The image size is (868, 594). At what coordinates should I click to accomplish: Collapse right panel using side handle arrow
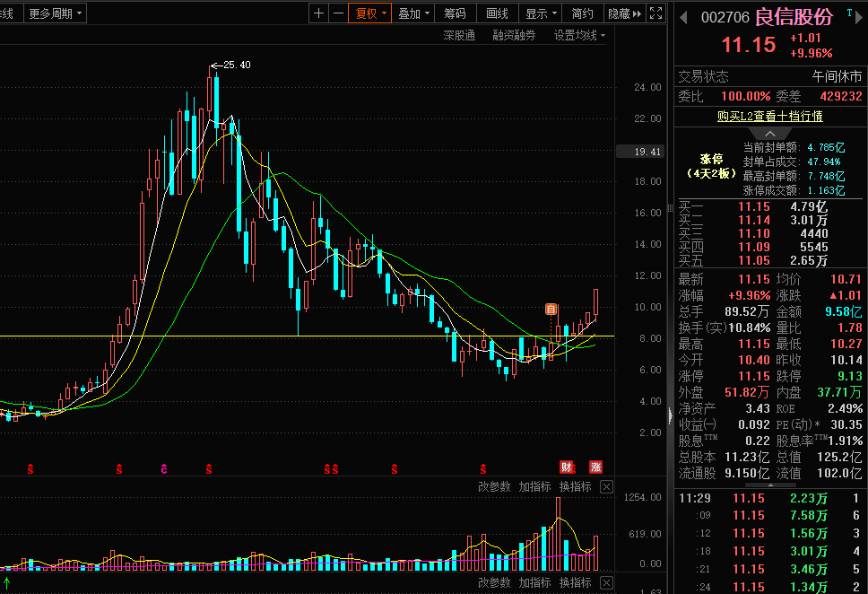pyautogui.click(x=670, y=415)
